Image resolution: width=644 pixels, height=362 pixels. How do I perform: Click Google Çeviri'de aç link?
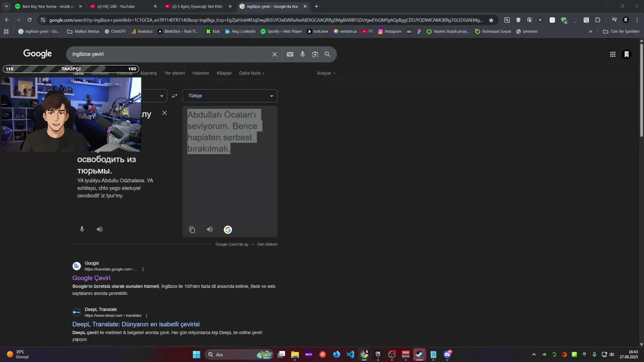(232, 244)
